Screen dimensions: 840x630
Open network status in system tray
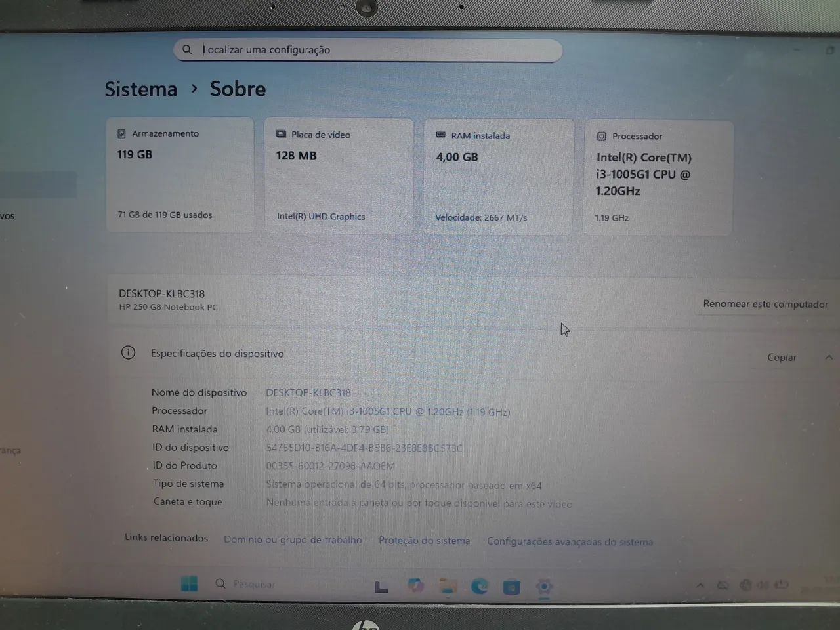pyautogui.click(x=745, y=585)
